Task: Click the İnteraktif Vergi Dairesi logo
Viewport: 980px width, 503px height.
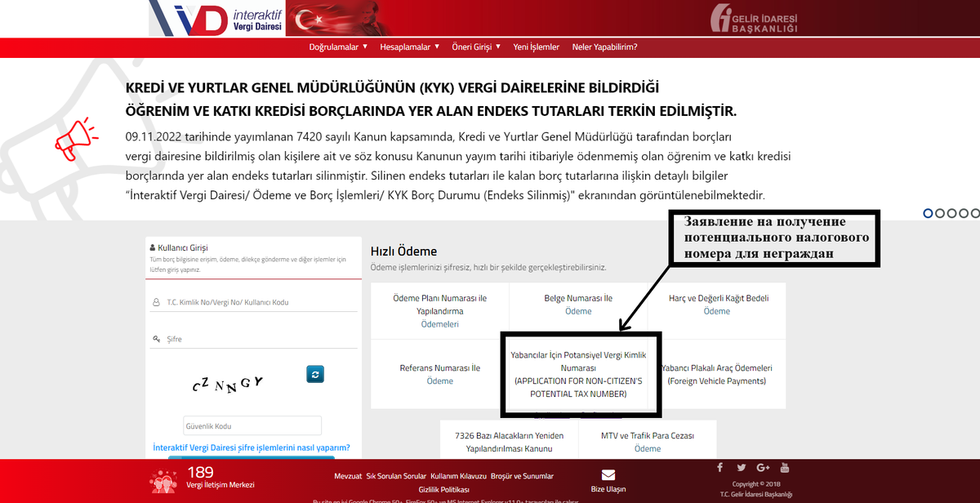Action: click(214, 17)
